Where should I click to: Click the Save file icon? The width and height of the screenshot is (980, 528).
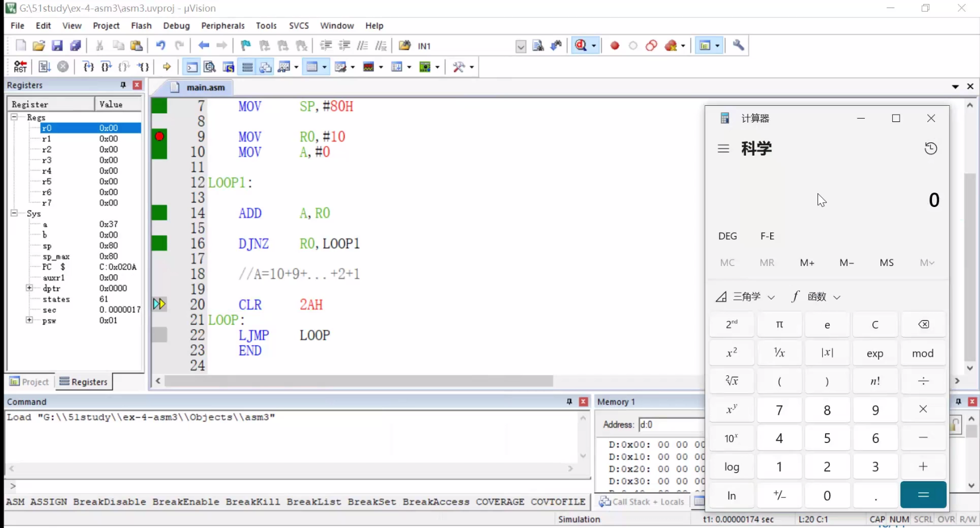point(57,46)
